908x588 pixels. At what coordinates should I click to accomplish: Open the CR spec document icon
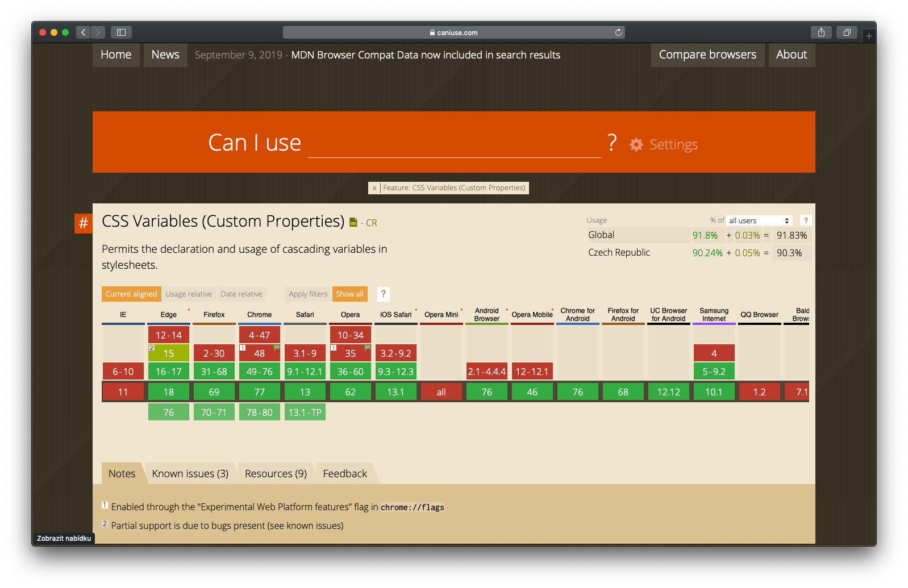(353, 222)
